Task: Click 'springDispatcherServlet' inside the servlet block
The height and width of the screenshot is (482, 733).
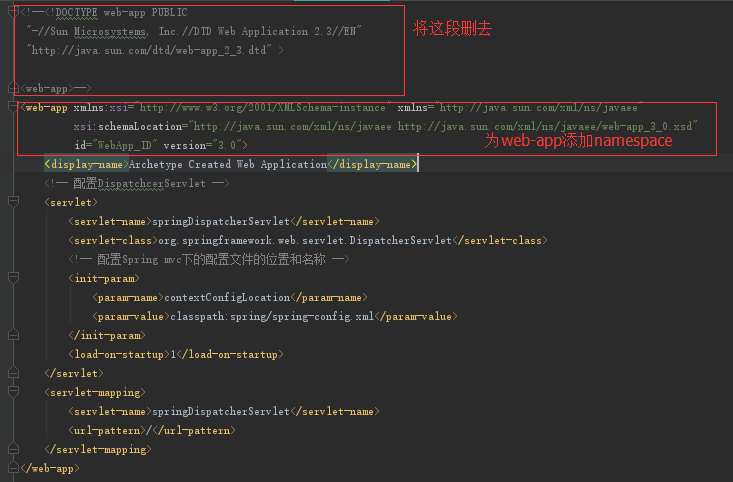Action: [221, 221]
